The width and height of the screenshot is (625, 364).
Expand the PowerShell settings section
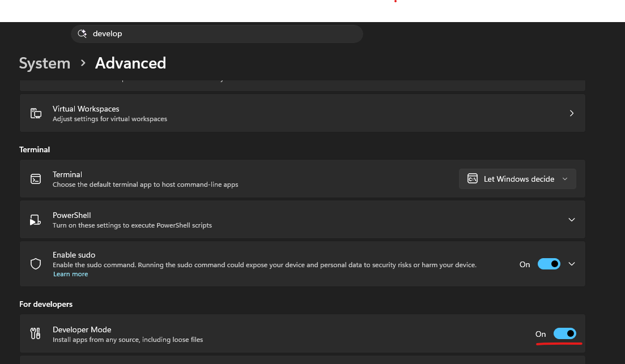[572, 220]
